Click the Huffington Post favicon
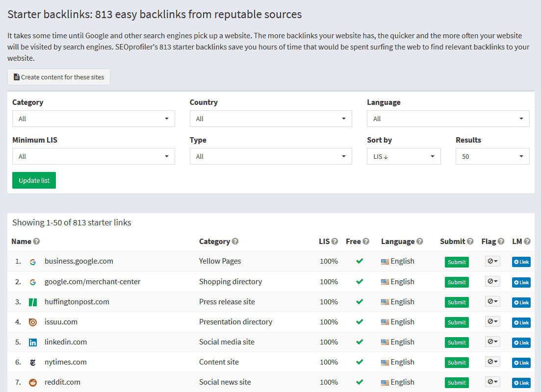The width and height of the screenshot is (541, 392). click(33, 301)
